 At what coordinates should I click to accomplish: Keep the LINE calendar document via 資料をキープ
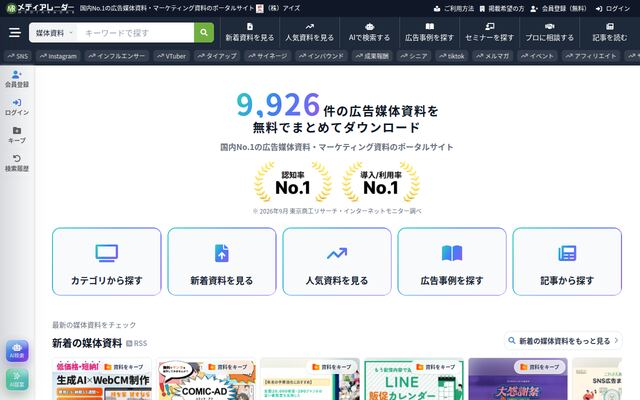click(x=436, y=367)
